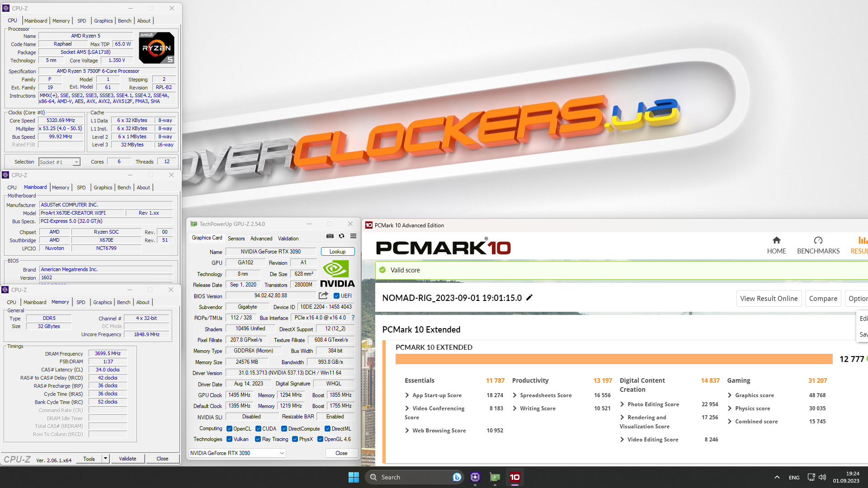Image resolution: width=868 pixels, height=488 pixels.
Task: Click the GPU-Z title bar app icon
Action: 194,224
